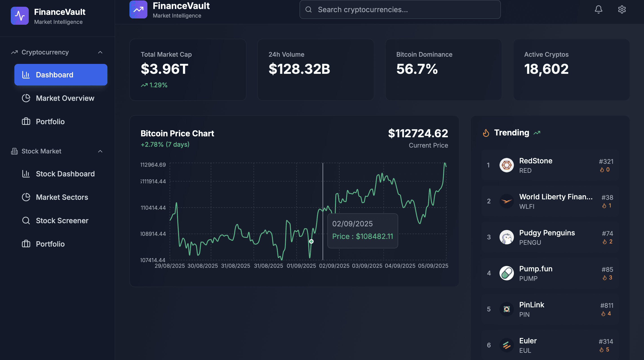Click the notifications bell icon
Image resolution: width=644 pixels, height=360 pixels.
(x=598, y=9)
